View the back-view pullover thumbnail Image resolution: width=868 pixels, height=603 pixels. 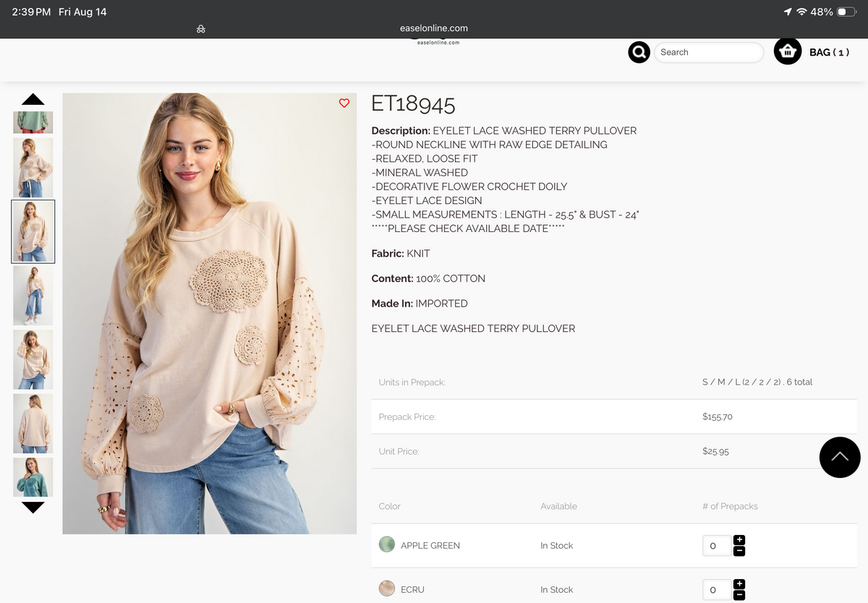(x=33, y=424)
